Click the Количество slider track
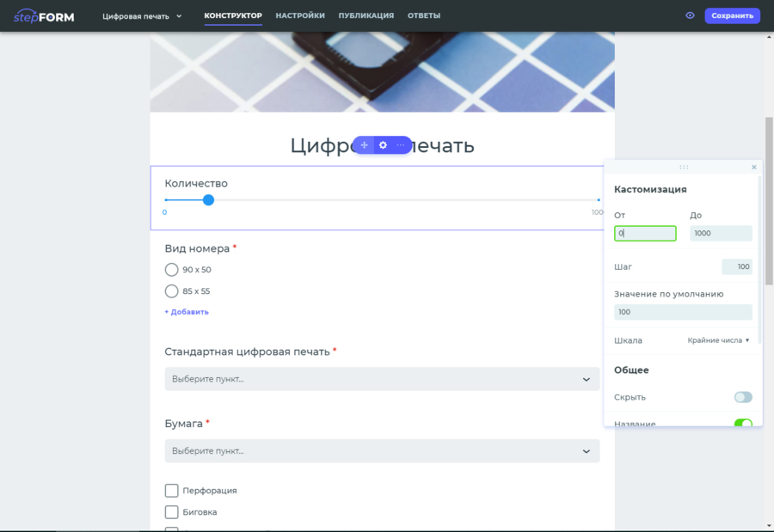 coord(382,200)
